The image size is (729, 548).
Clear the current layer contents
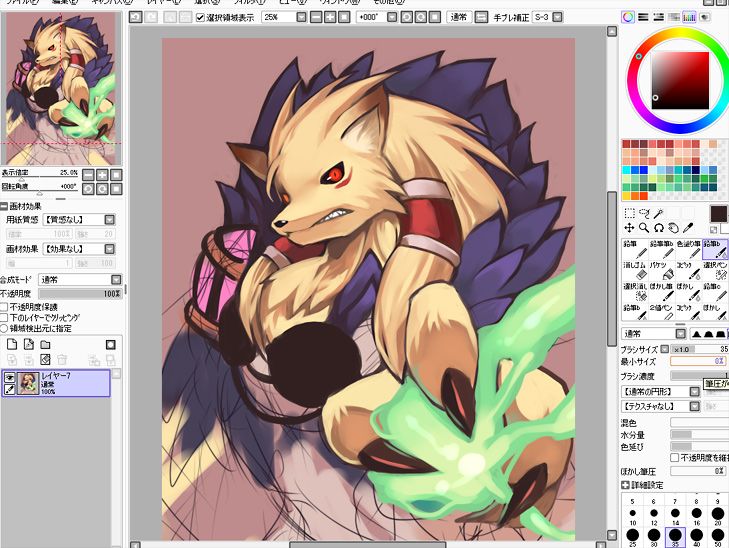coord(45,359)
